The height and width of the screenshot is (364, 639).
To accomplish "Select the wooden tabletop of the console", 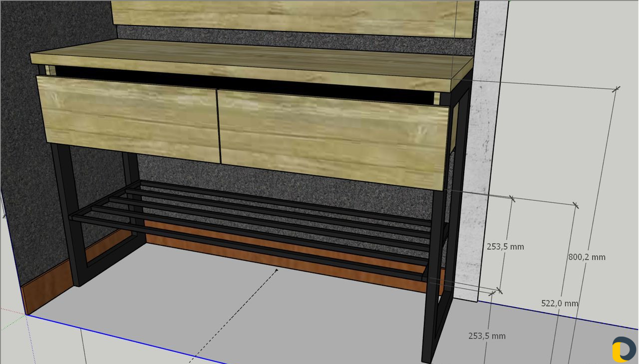I will [x=252, y=65].
